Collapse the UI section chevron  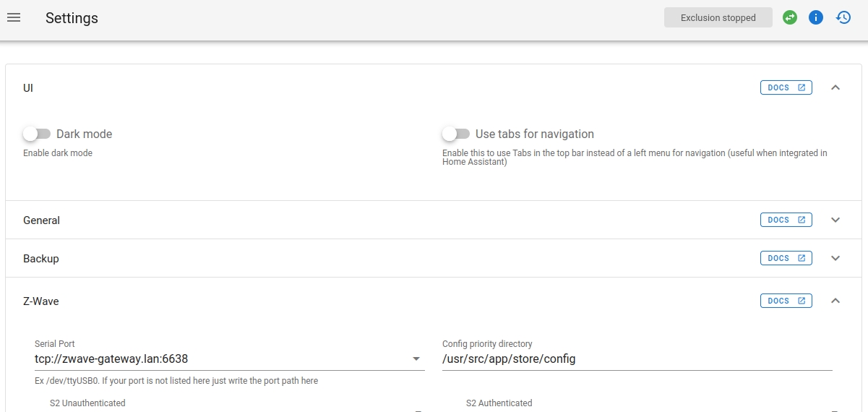[x=835, y=87]
